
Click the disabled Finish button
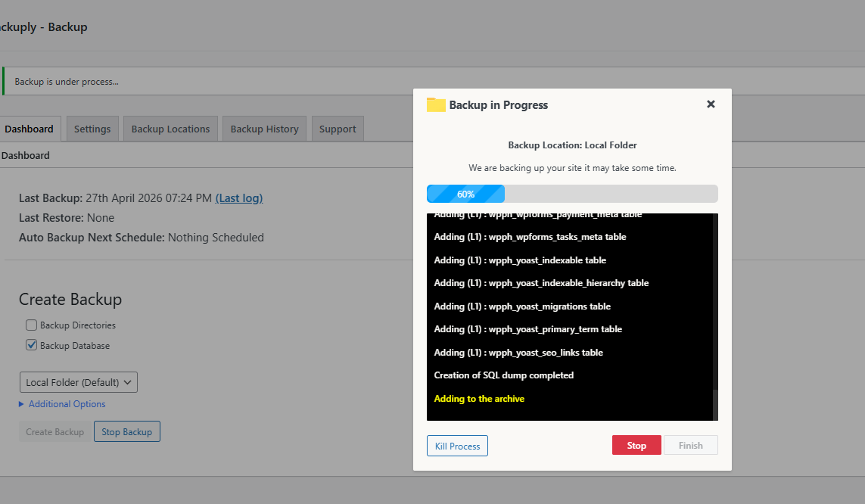pos(691,445)
